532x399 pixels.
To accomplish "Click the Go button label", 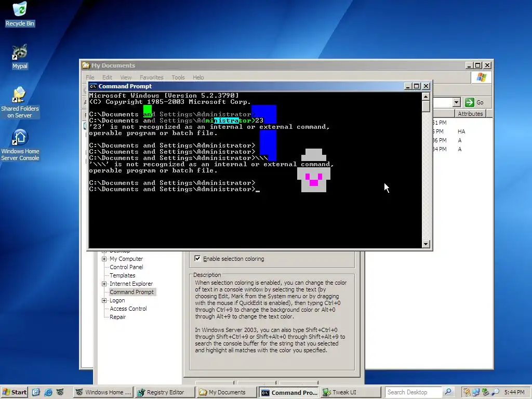I will 480,102.
